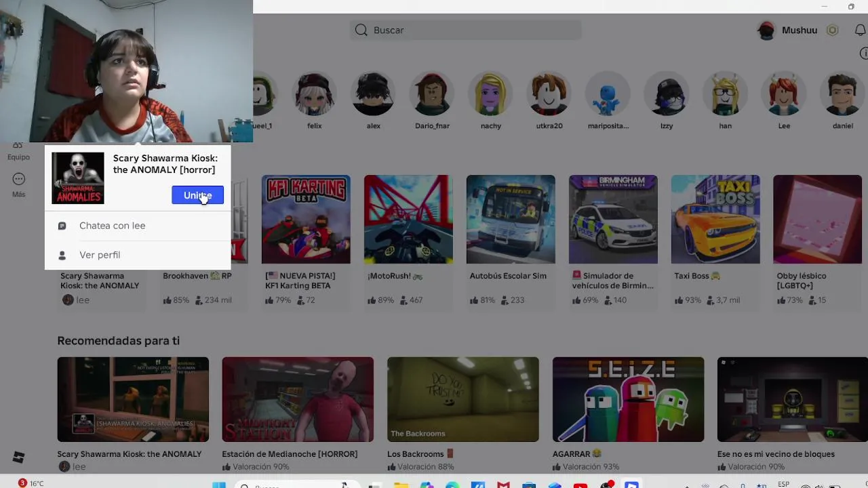Restore down the window
868x488 pixels.
851,7
